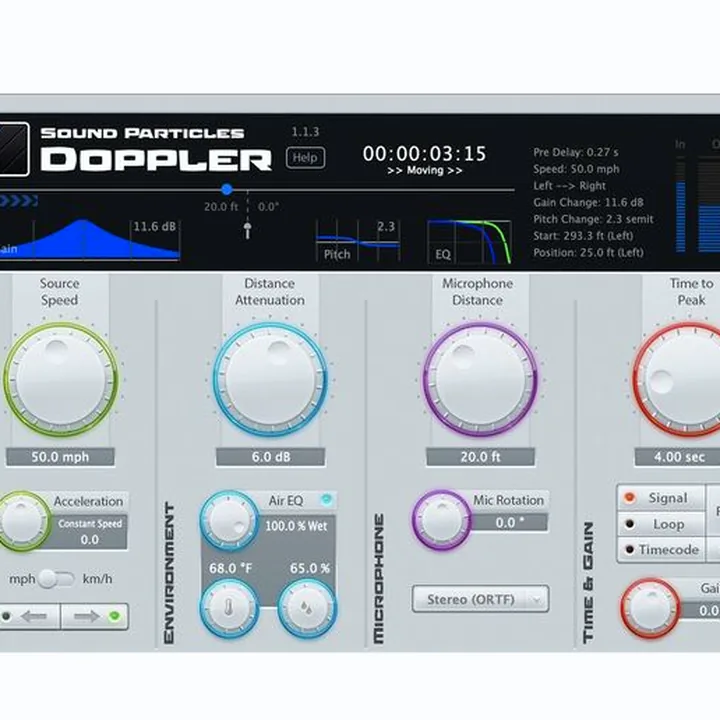The height and width of the screenshot is (720, 720).
Task: Click the blue source position marker
Action: [x=227, y=189]
